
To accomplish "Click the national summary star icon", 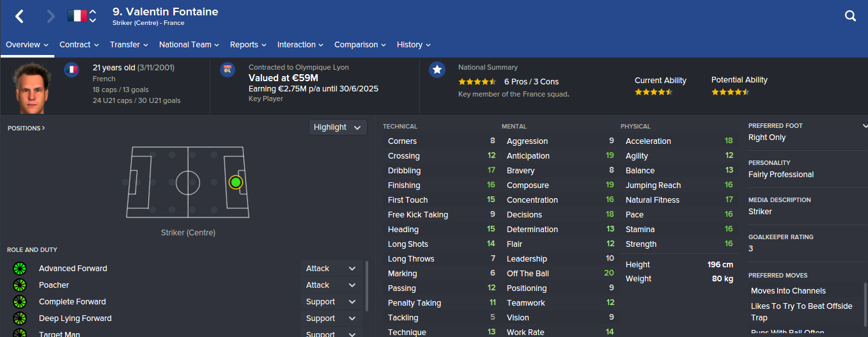I will click(x=437, y=70).
